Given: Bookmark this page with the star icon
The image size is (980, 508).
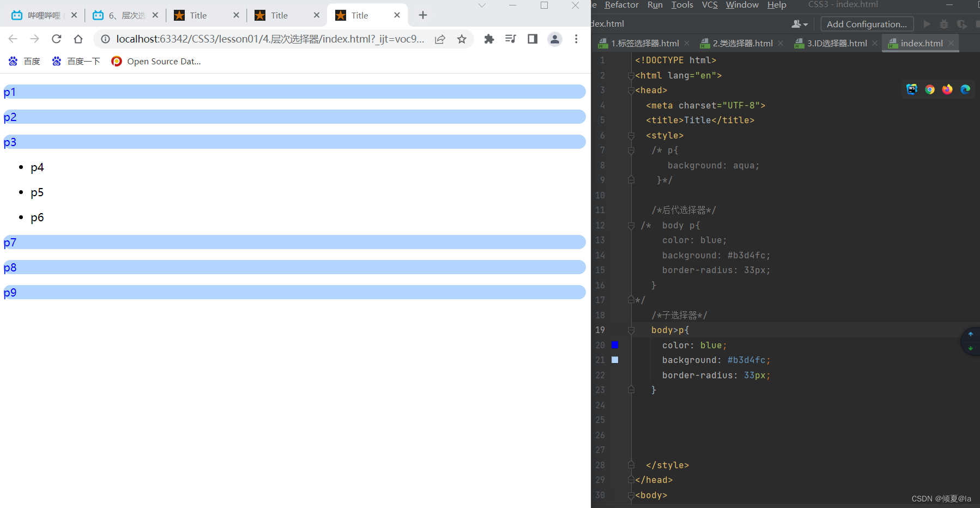Looking at the screenshot, I should [462, 39].
